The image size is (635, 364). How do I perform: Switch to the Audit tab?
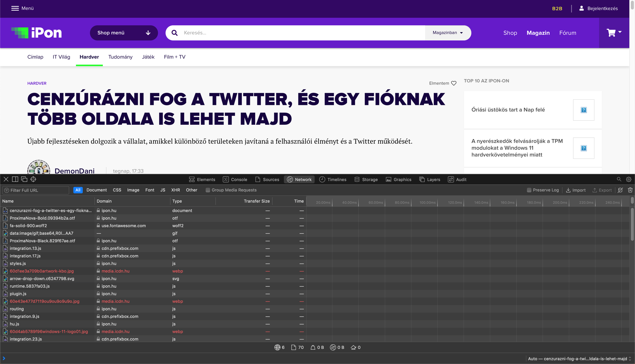pyautogui.click(x=457, y=180)
